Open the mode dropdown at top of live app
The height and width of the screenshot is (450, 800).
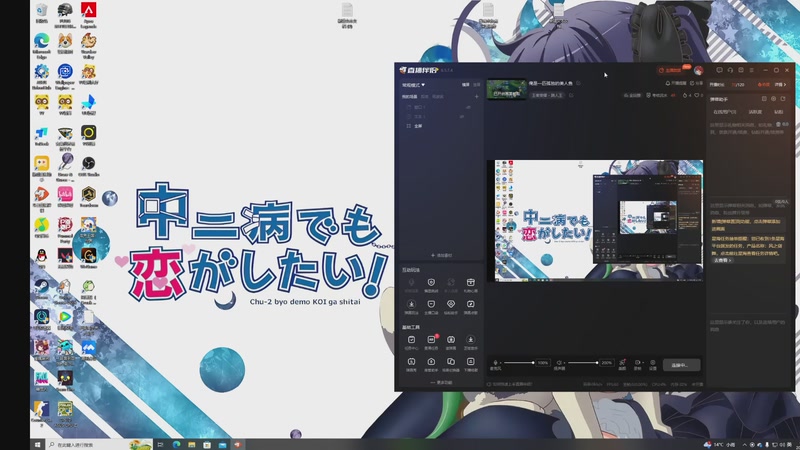[413, 85]
